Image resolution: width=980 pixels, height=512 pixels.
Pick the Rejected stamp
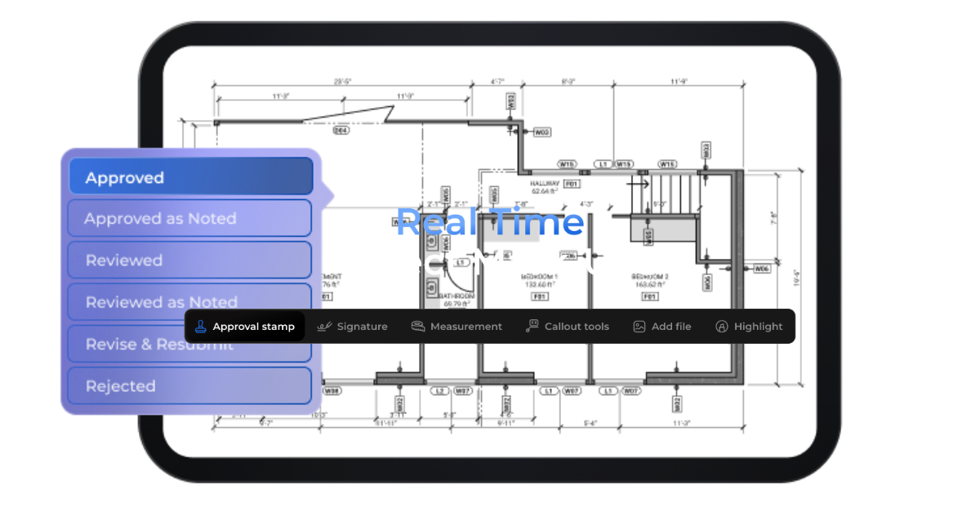[x=189, y=385]
